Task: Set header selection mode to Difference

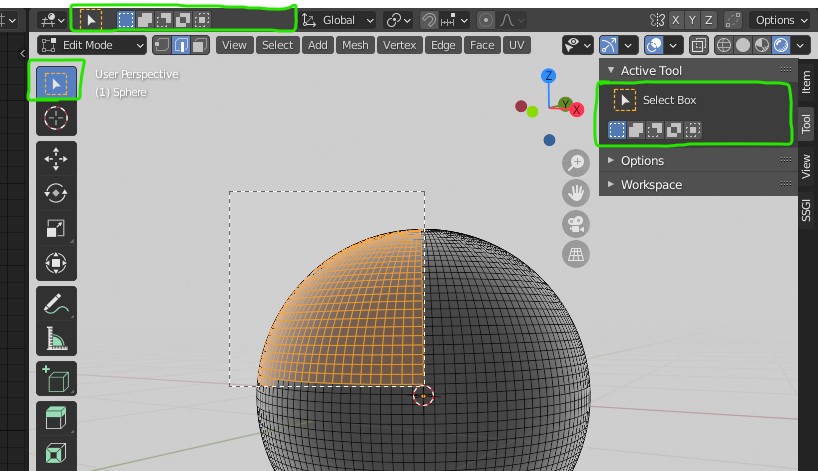Action: pyautogui.click(x=183, y=20)
